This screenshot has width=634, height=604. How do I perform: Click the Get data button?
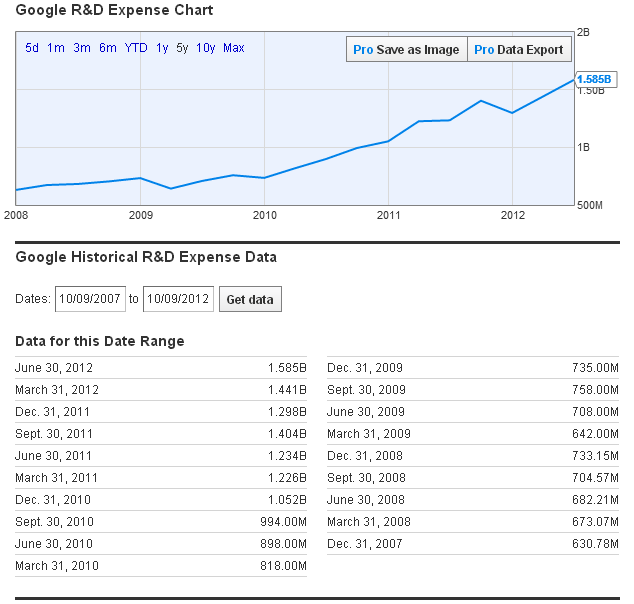click(250, 299)
